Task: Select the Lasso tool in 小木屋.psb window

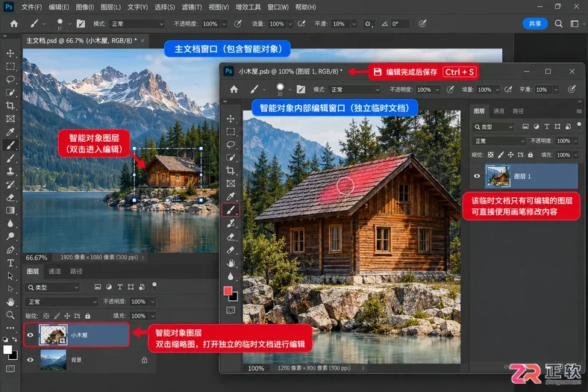Action: pyautogui.click(x=231, y=144)
